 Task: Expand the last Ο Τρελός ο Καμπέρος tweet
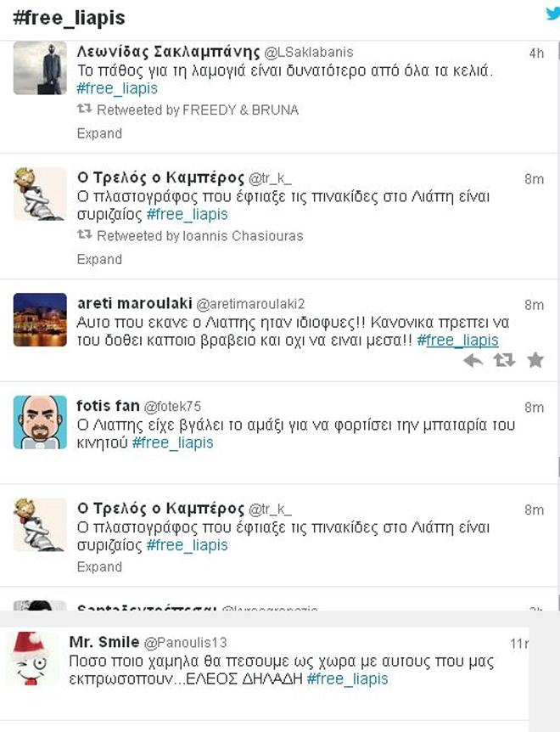99,566
